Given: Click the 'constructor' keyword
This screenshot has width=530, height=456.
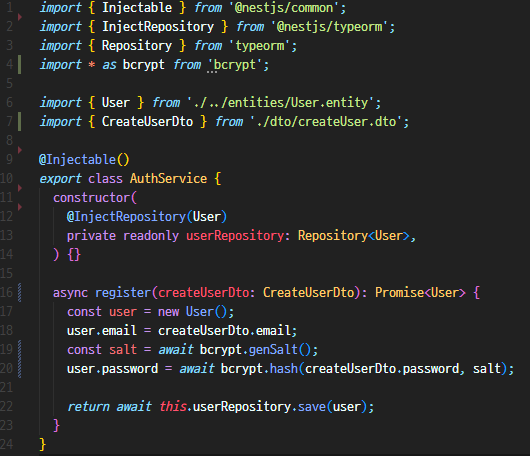Looking at the screenshot, I should tap(91, 197).
